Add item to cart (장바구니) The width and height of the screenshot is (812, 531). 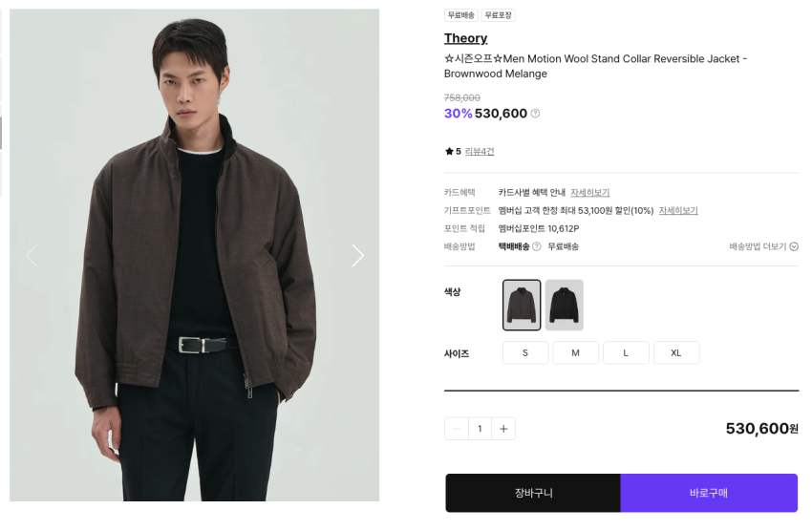(x=533, y=493)
